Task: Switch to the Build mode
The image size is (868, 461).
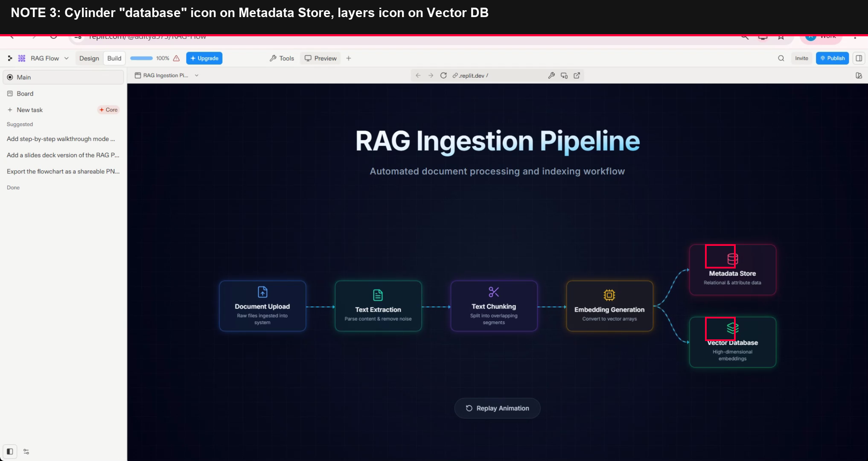Action: click(114, 58)
